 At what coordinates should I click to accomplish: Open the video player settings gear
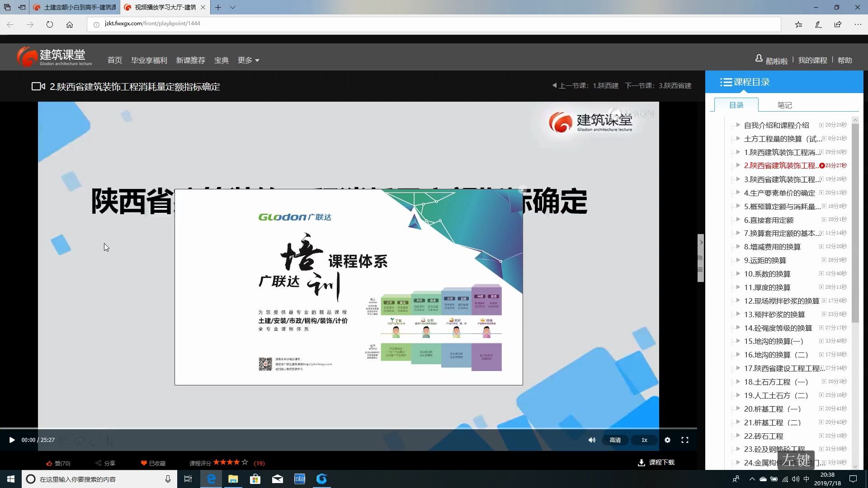(x=667, y=440)
